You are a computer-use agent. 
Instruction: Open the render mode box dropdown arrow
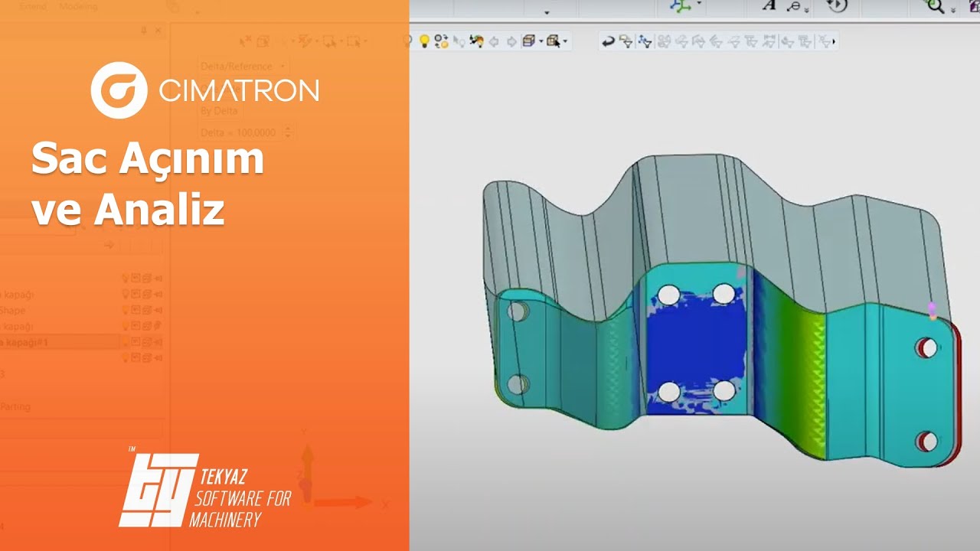[541, 42]
